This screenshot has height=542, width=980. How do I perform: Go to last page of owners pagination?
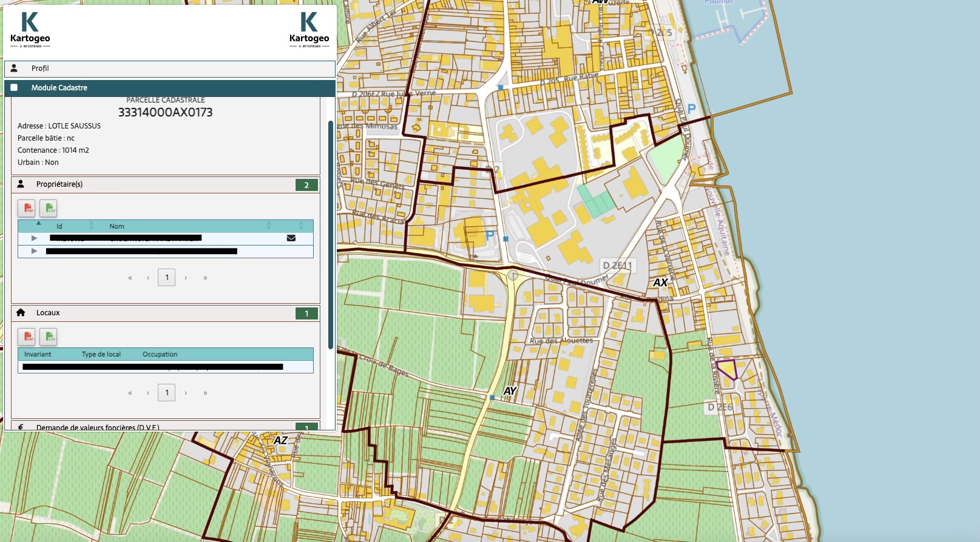[205, 278]
